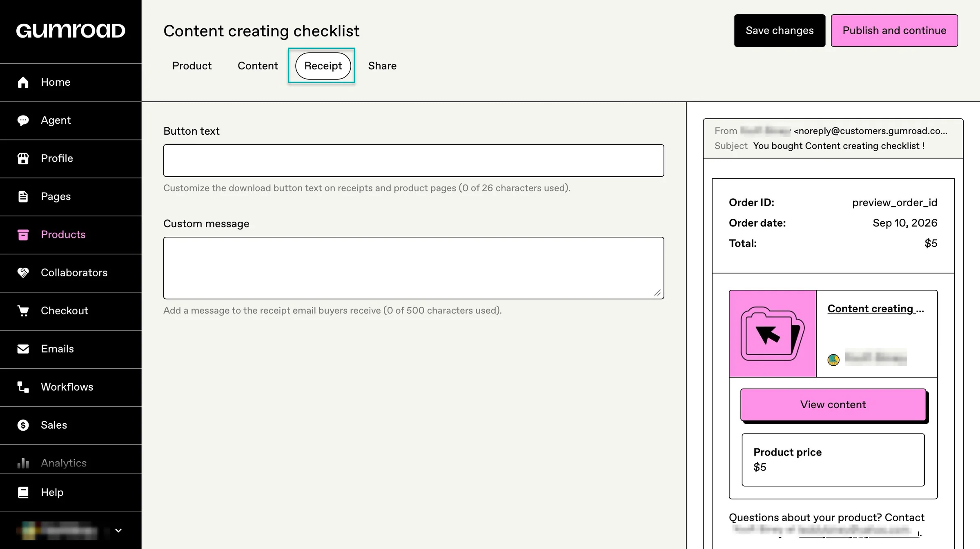The image size is (980, 549).
Task: Click the Pages document icon
Action: pos(23,196)
